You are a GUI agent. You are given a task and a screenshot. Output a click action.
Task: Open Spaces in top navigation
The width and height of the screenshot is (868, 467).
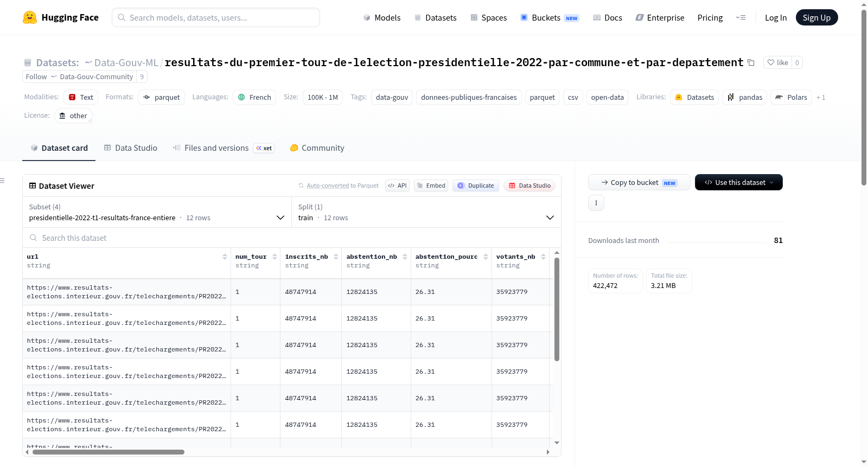(488, 17)
